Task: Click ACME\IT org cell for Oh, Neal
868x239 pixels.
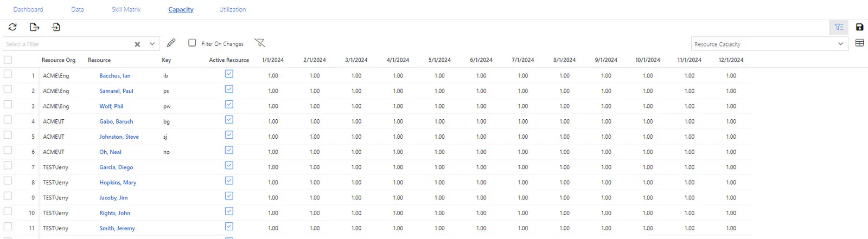Action: [x=54, y=152]
